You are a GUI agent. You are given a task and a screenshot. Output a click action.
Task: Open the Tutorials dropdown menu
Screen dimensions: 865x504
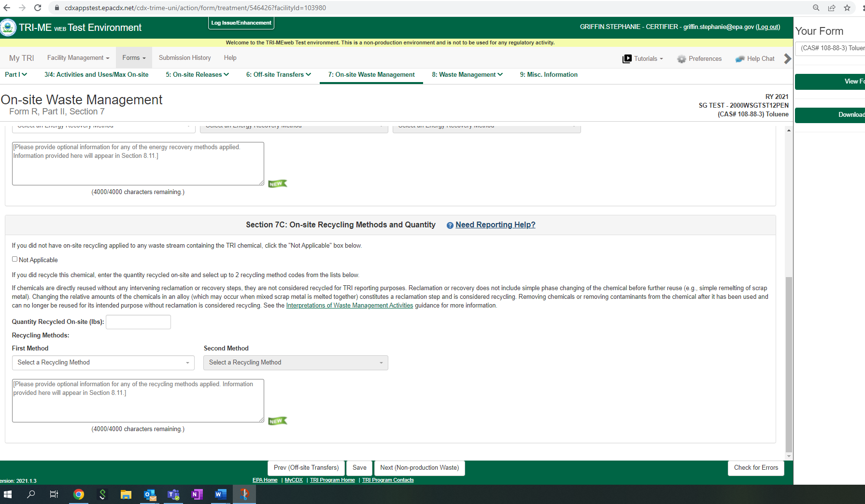point(643,59)
